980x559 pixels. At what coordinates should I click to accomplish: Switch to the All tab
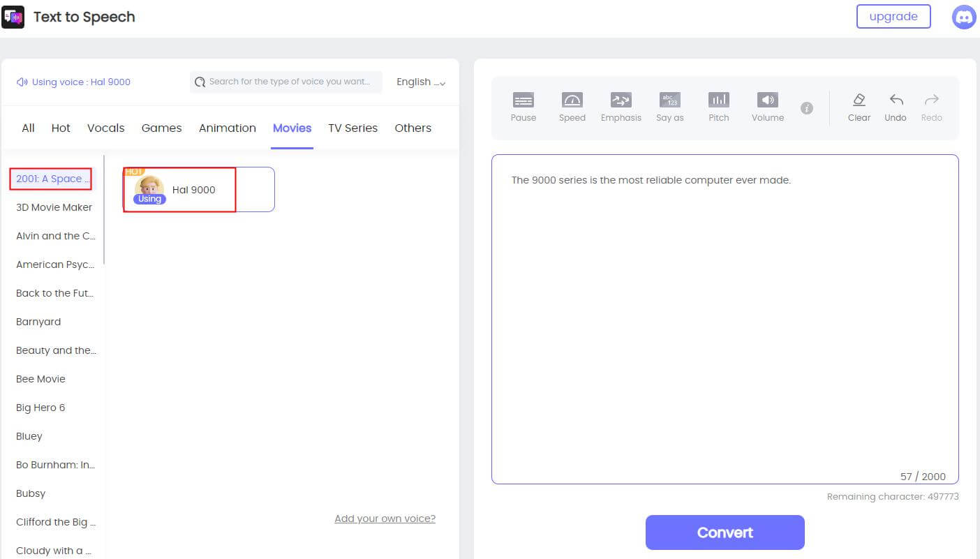[x=28, y=128]
